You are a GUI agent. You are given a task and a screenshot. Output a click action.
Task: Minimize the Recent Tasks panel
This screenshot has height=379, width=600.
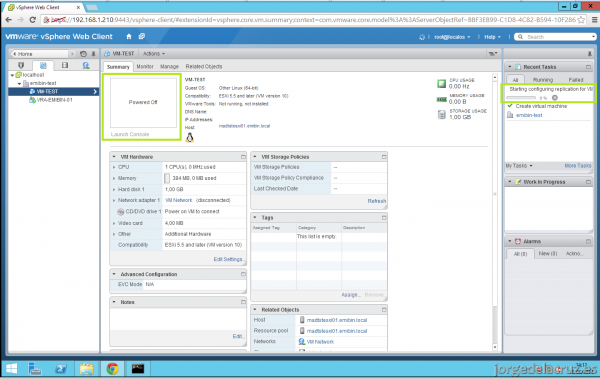point(588,67)
